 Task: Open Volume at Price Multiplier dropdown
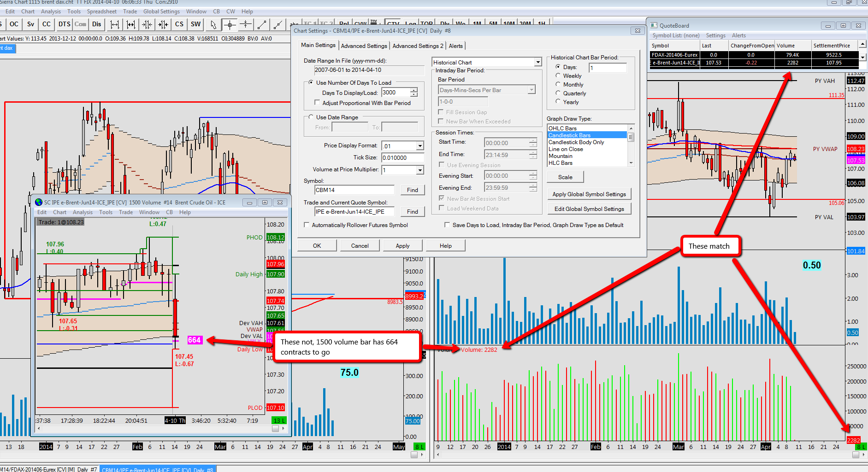[419, 170]
